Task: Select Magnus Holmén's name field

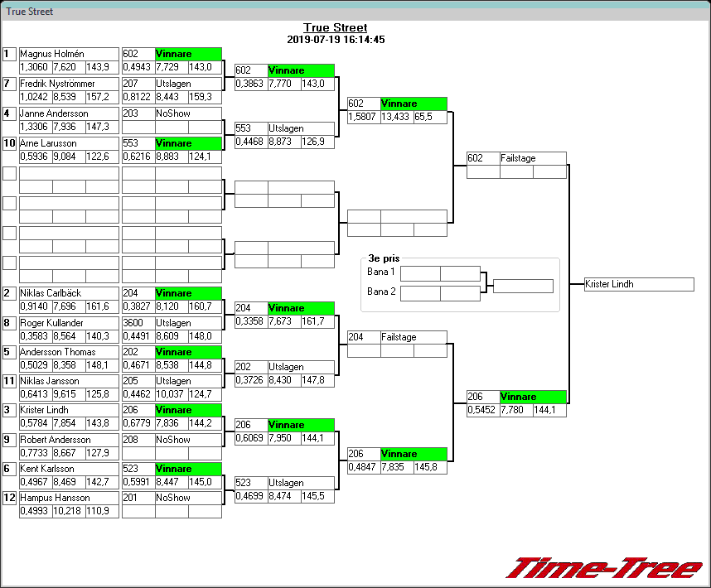Action: point(69,54)
